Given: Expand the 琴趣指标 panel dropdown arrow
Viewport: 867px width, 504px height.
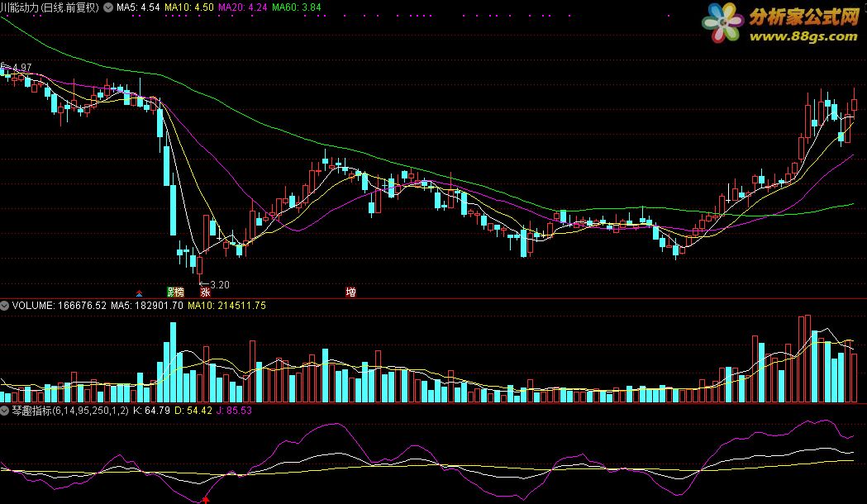Looking at the screenshot, I should [x=4, y=411].
